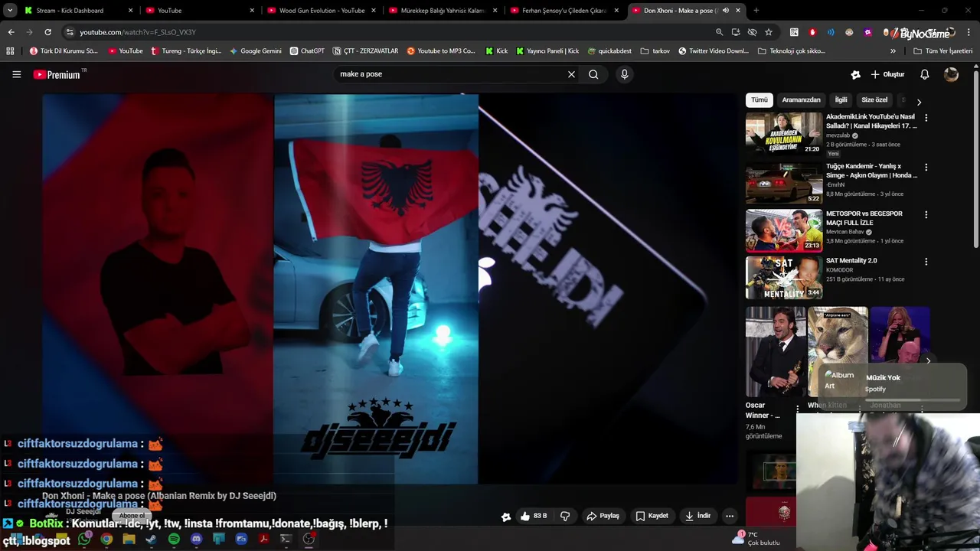980x551 pixels.
Task: Select the Tümü filter chip
Action: point(759,100)
